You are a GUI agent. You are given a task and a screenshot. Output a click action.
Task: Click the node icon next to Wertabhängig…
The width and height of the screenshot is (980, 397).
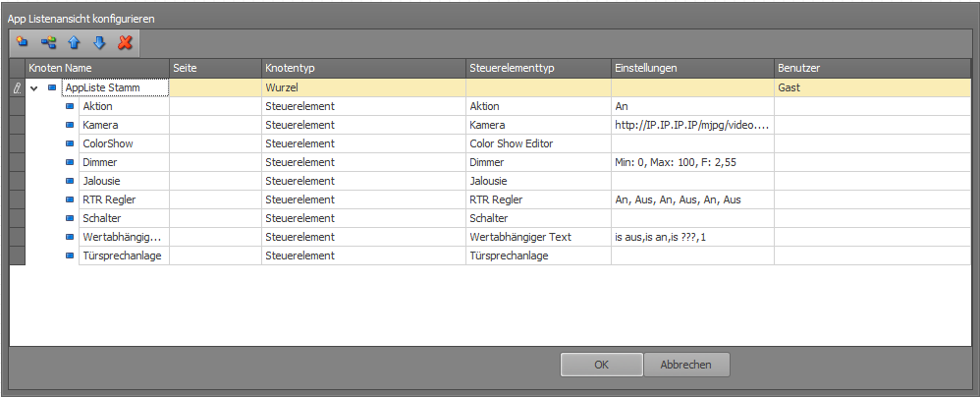[70, 238]
